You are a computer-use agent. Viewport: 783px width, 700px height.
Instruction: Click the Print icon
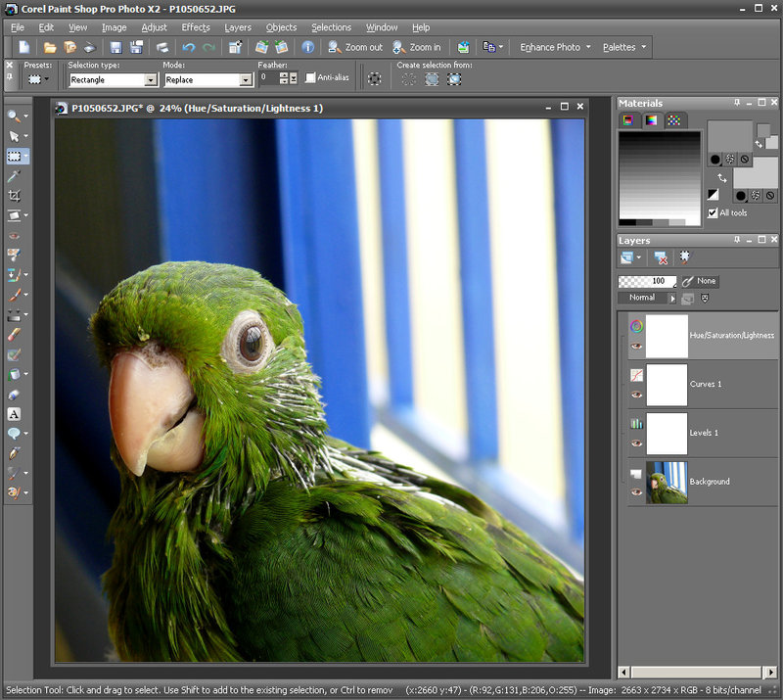click(x=162, y=47)
